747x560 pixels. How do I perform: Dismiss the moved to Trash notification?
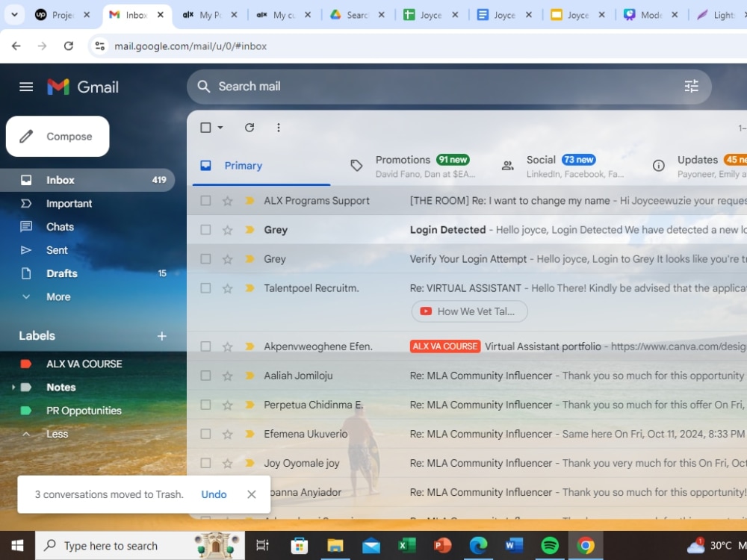(252, 495)
